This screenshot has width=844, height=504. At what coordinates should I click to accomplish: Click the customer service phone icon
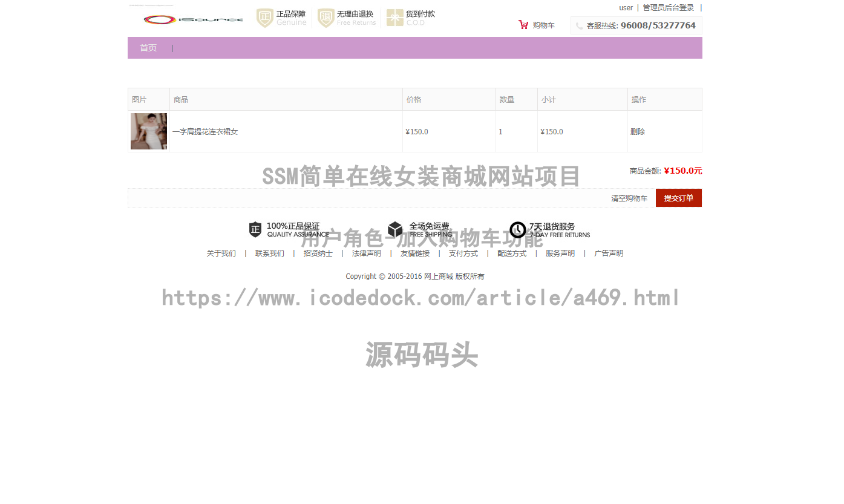click(580, 25)
